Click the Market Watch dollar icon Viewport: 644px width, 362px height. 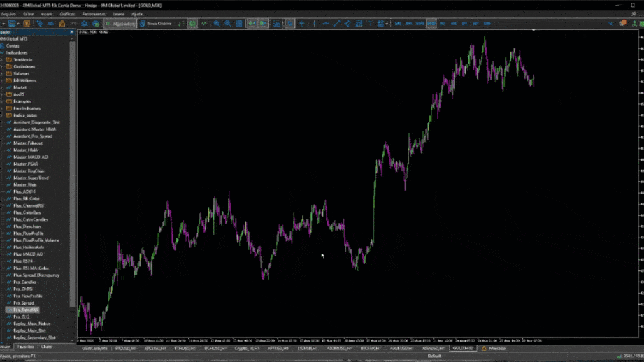click(x=27, y=24)
